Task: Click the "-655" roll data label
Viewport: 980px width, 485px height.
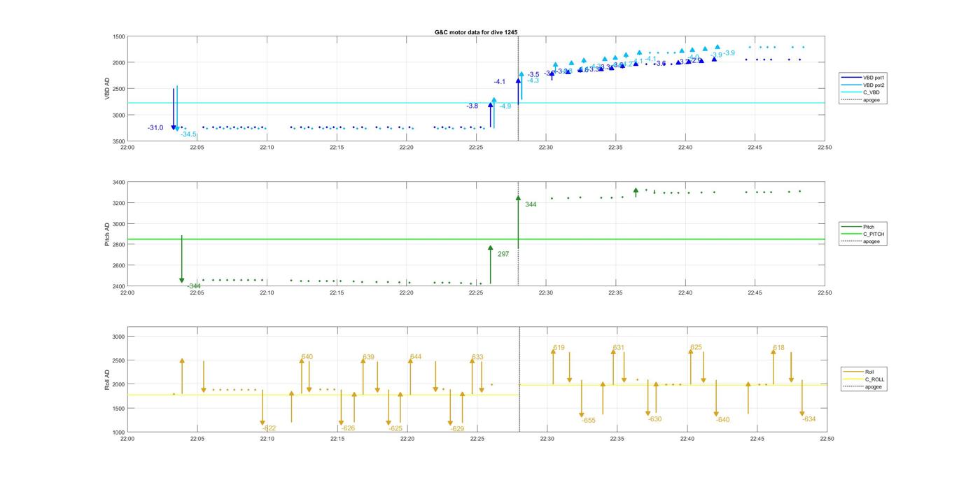Action: coord(588,420)
